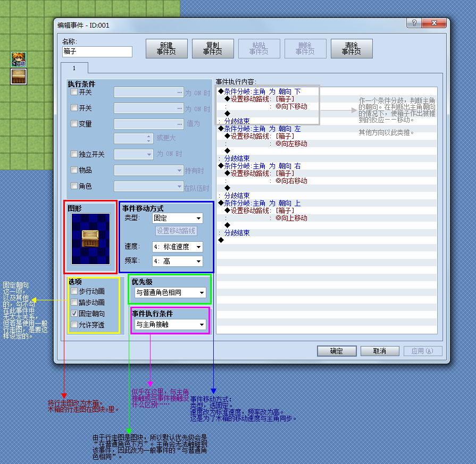Toggle the 允许穿透 option
This screenshot has width=476, height=464.
coord(74,325)
